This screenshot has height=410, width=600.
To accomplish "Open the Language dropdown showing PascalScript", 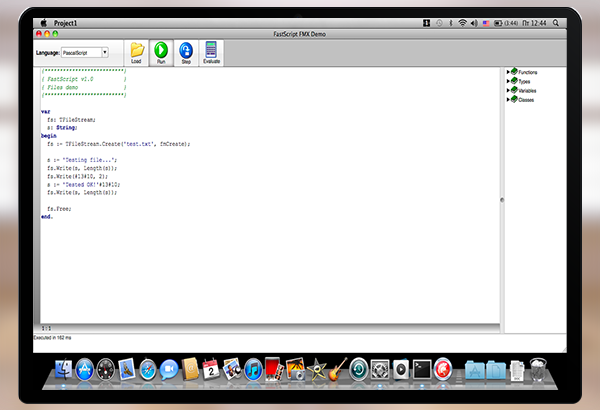I will point(86,52).
